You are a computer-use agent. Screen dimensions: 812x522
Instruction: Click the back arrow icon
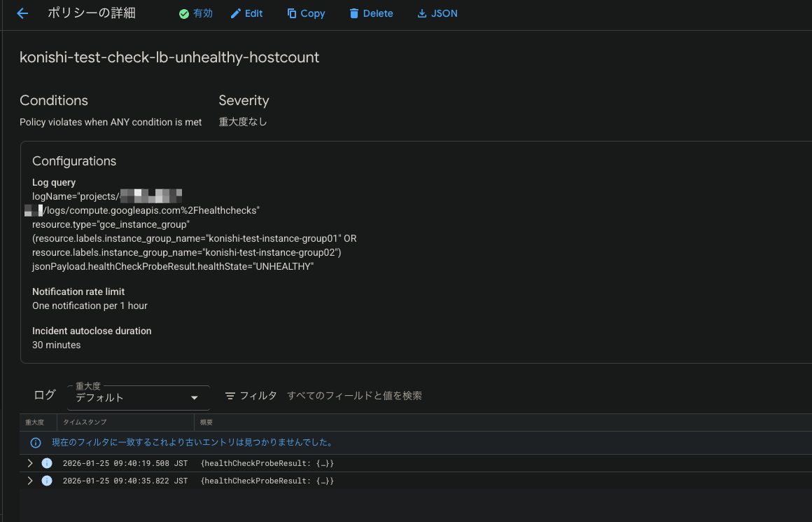22,13
